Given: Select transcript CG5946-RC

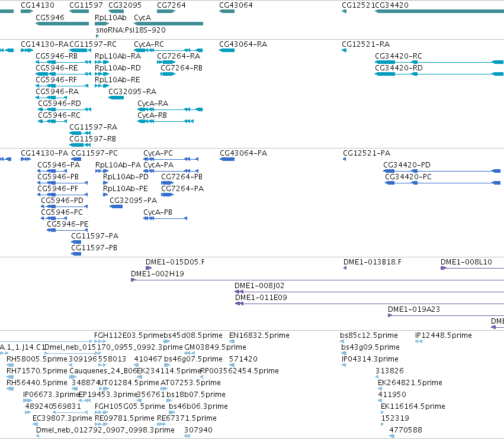Looking at the screenshot, I should [59, 115].
